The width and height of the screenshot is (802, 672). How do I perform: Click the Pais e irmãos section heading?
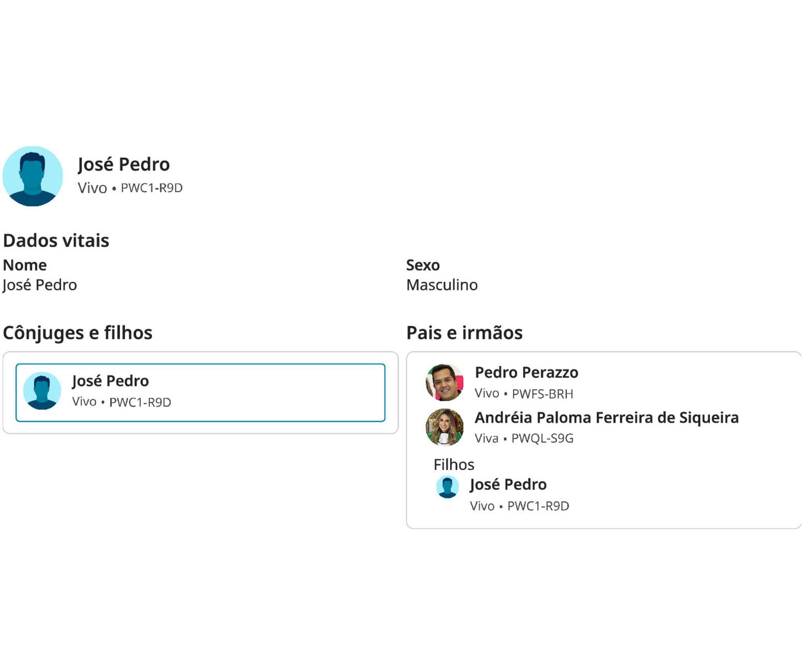464,333
